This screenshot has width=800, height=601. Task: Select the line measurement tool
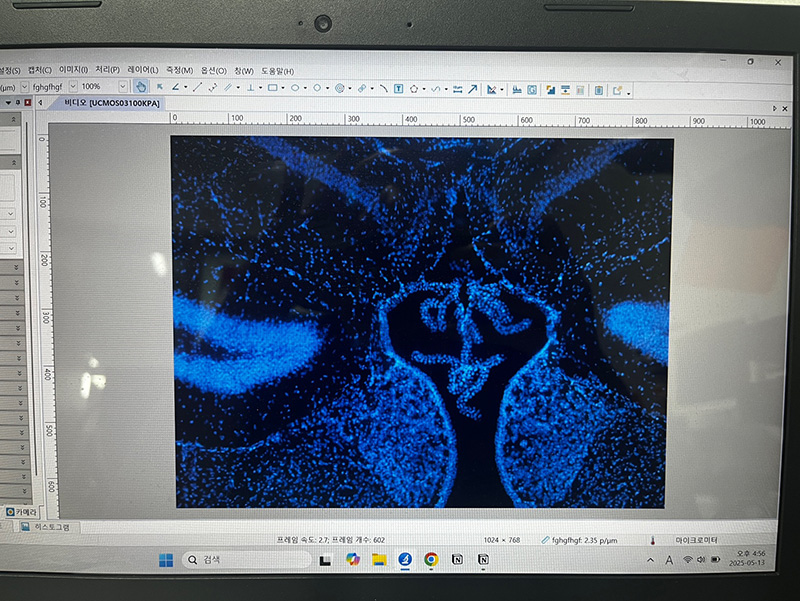tap(198, 88)
